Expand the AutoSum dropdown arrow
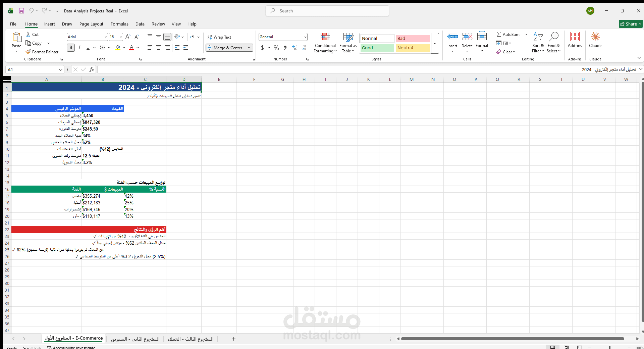This screenshot has height=349, width=644. pos(526,34)
